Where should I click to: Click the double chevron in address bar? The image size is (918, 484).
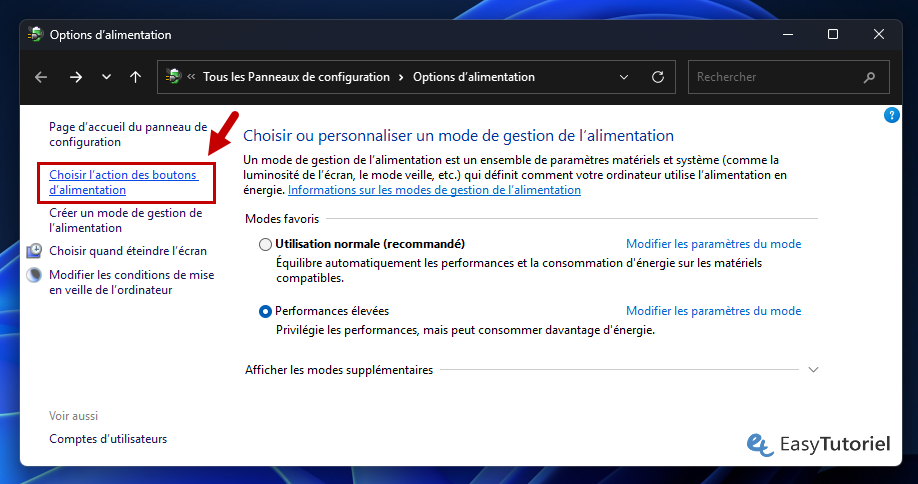click(191, 76)
